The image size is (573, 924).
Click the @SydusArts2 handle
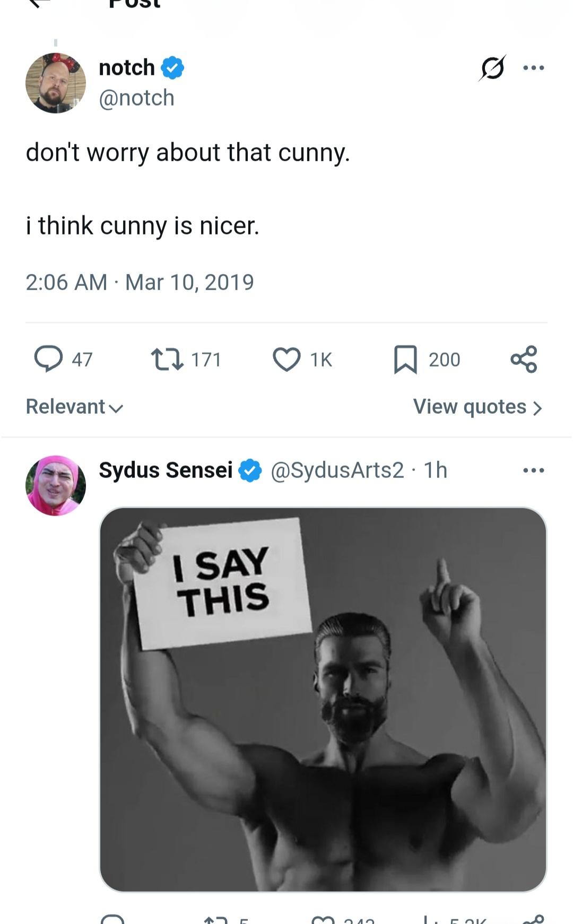(337, 470)
